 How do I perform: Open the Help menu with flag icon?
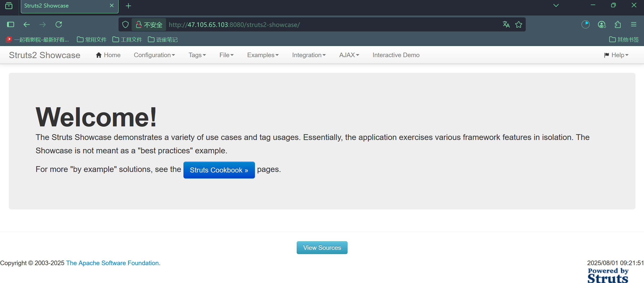616,55
